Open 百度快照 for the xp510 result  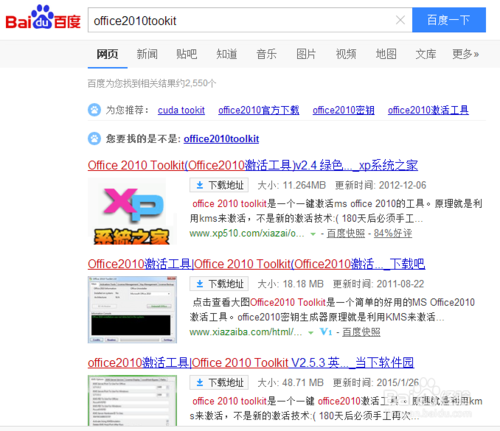346,233
